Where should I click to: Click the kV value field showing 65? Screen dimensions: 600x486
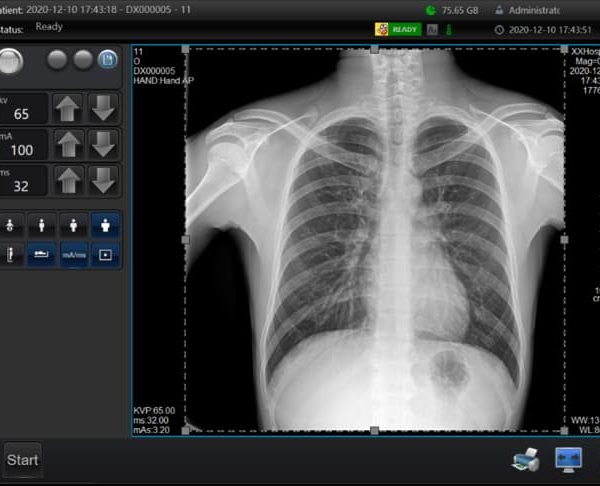(22, 108)
